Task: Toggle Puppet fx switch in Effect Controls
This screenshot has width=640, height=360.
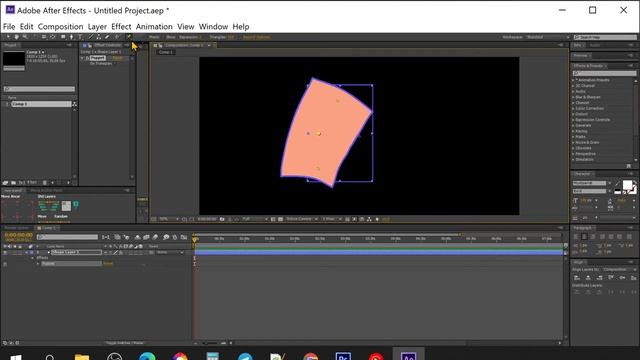Action: click(87, 58)
